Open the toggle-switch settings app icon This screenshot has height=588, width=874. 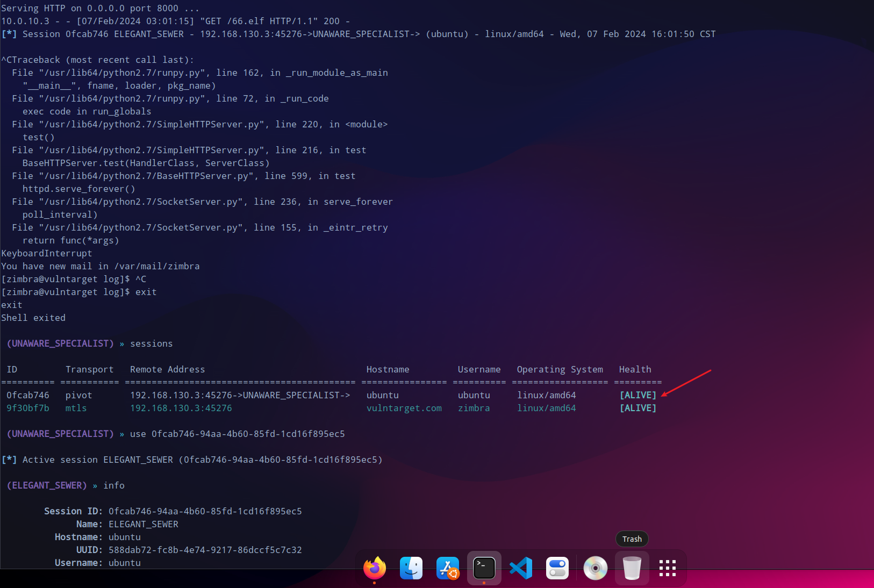557,568
